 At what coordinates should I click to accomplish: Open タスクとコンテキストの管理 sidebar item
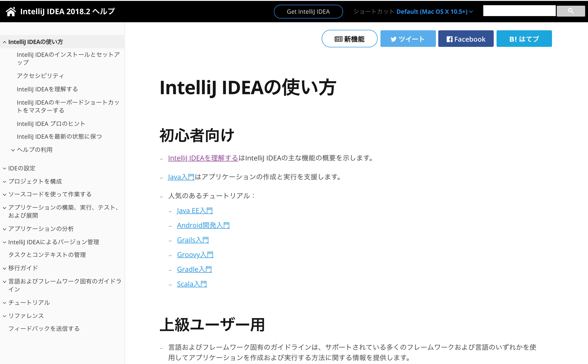47,255
